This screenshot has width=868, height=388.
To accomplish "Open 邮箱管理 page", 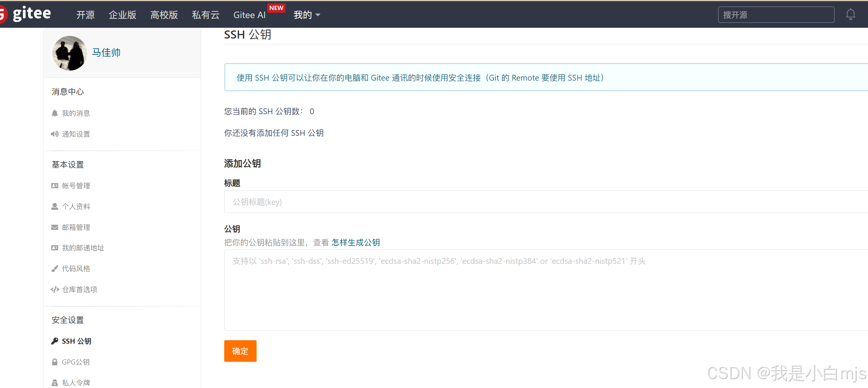I will click(x=76, y=227).
